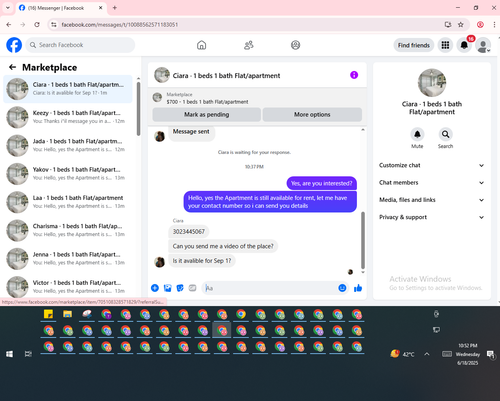Open the Facebook menu grid icon
500x401 pixels.
pyautogui.click(x=445, y=45)
